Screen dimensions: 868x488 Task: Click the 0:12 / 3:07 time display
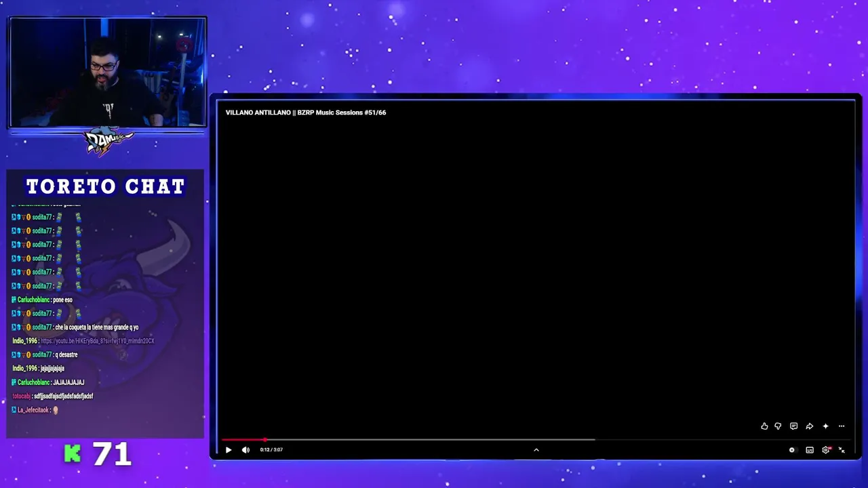pos(271,449)
